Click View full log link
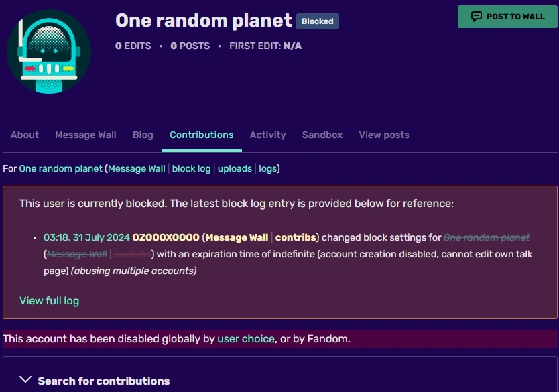 pyautogui.click(x=49, y=300)
